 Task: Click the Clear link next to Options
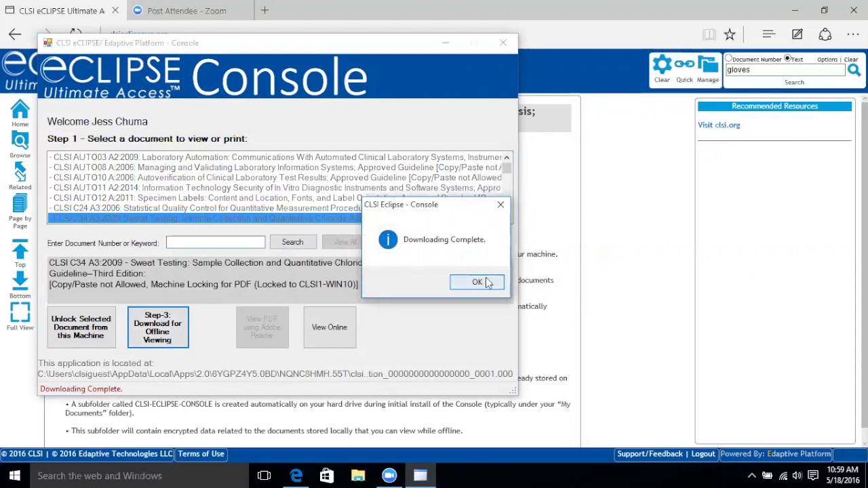click(x=851, y=60)
